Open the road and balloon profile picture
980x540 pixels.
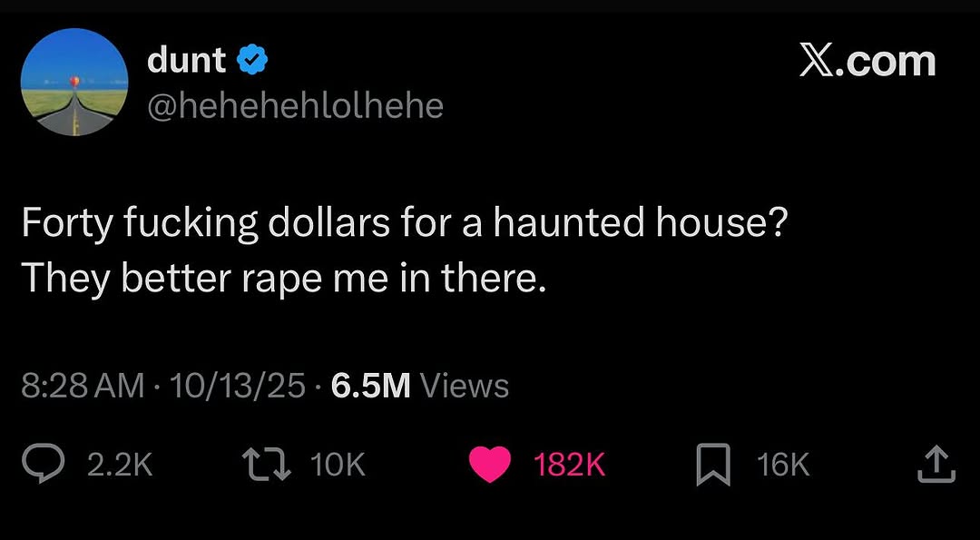[x=73, y=83]
